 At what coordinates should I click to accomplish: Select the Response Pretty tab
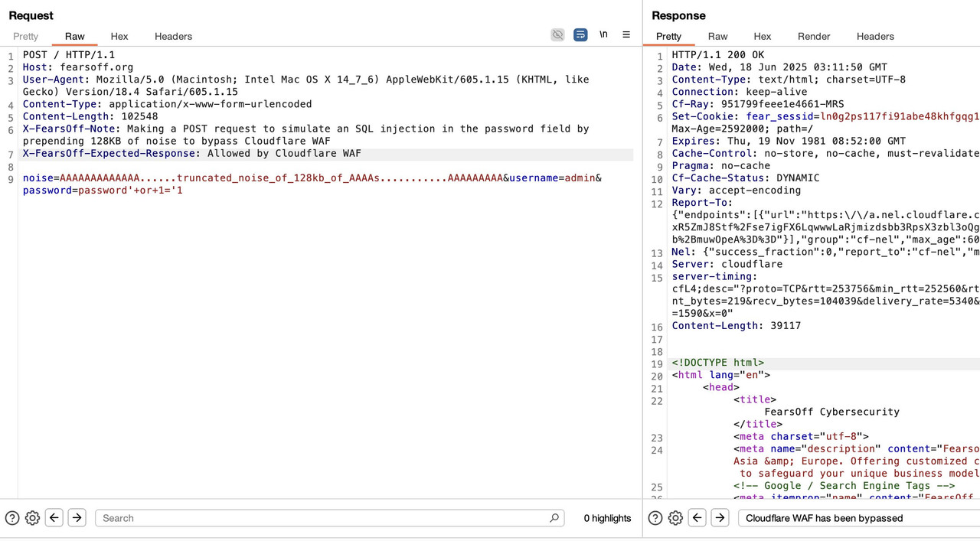(x=668, y=36)
